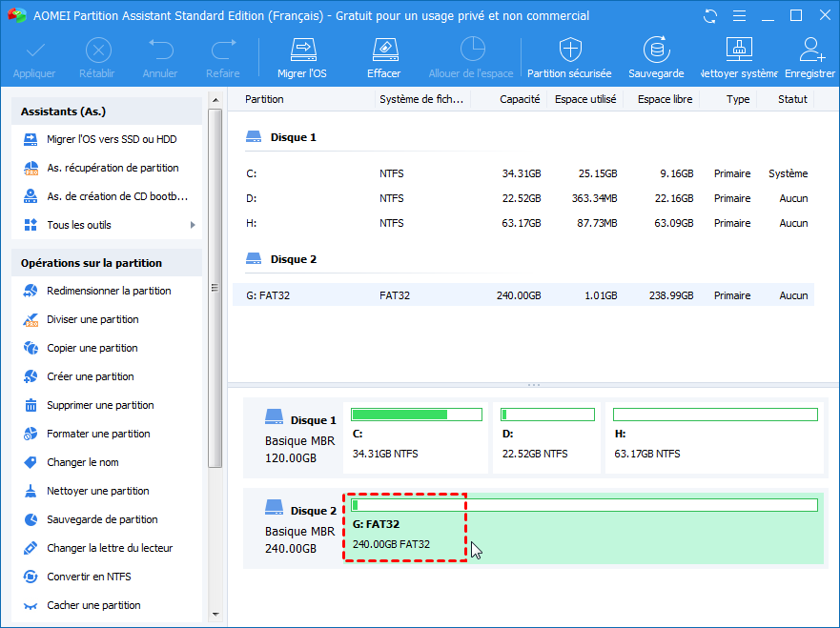Image resolution: width=840 pixels, height=628 pixels.
Task: Open Nettoyer système tool
Action: (x=739, y=51)
